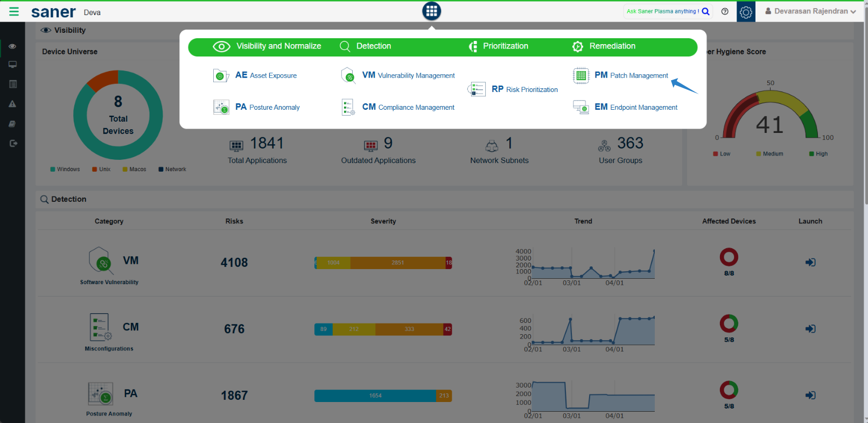The height and width of the screenshot is (423, 868).
Task: Click the search magnifier in Saner Plasma box
Action: pos(705,11)
